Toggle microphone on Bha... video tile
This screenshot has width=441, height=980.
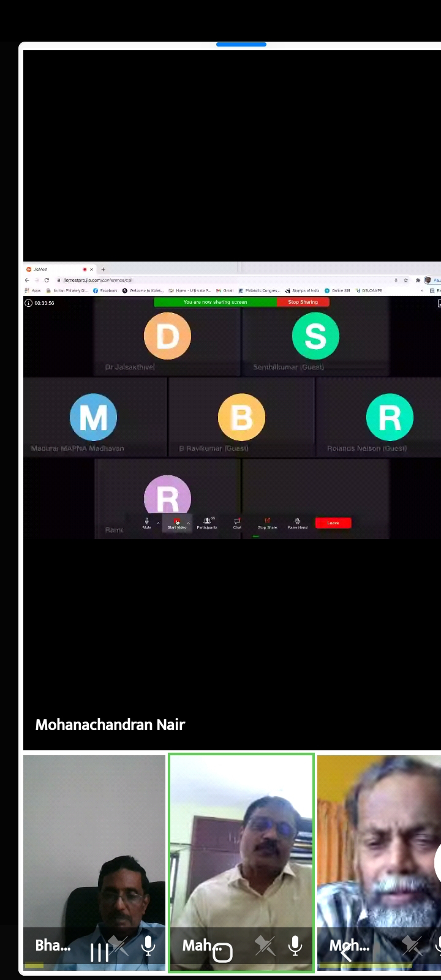click(x=148, y=946)
